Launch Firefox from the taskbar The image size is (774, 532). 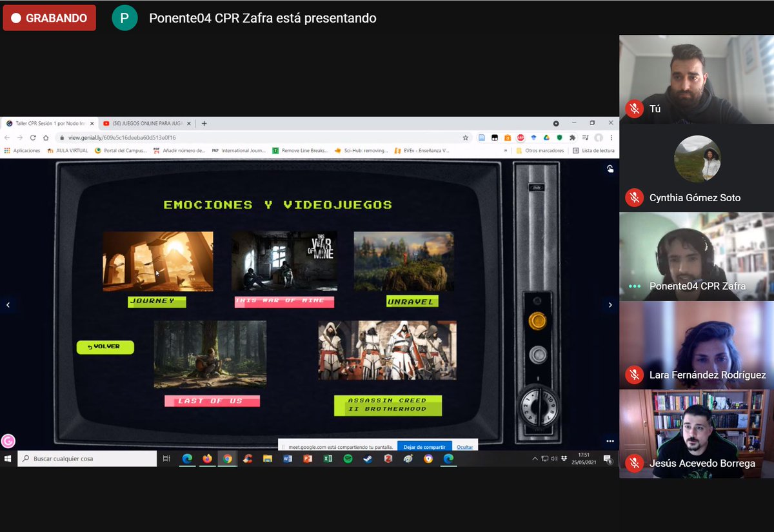click(x=206, y=458)
